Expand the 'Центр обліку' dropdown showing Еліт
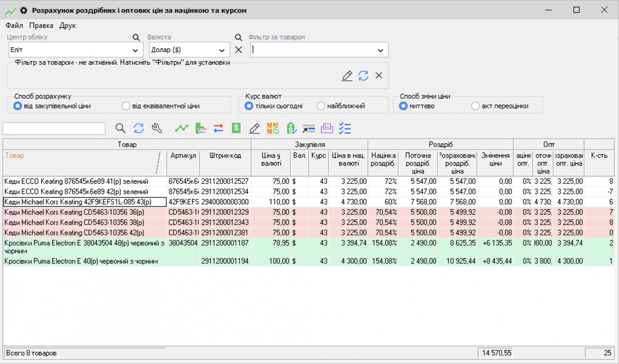Viewport: 619px width, 364px height. pos(135,50)
